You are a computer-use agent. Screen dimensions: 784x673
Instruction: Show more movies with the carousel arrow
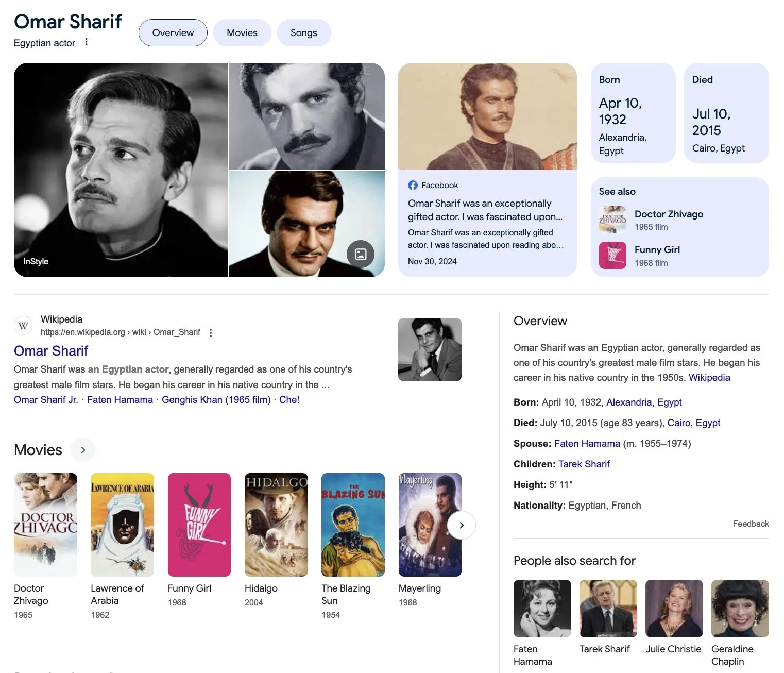[x=461, y=525]
